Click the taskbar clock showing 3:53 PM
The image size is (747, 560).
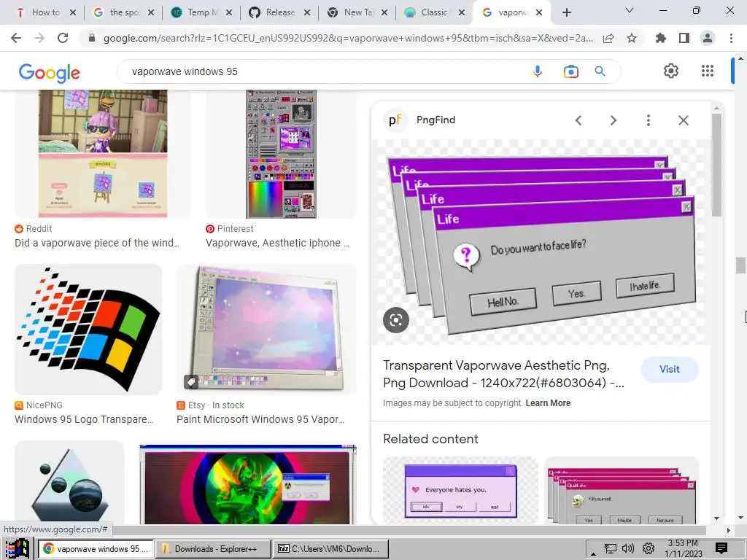(x=683, y=548)
